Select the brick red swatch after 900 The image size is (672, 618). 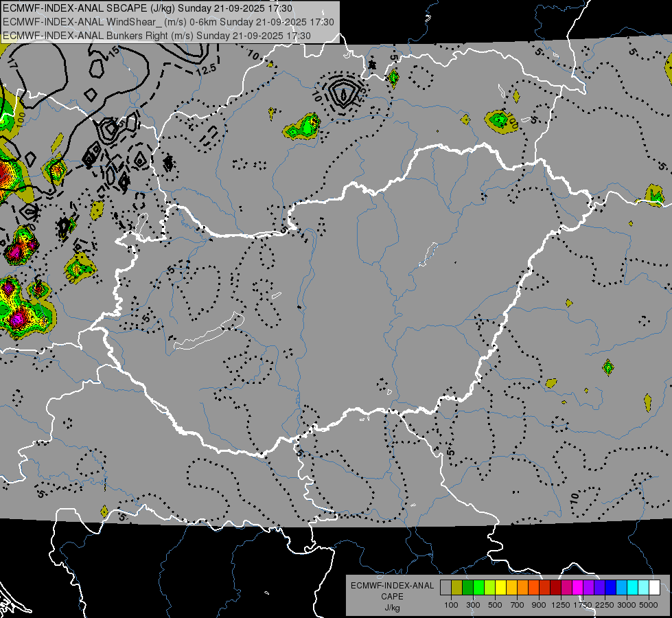pyautogui.click(x=544, y=588)
